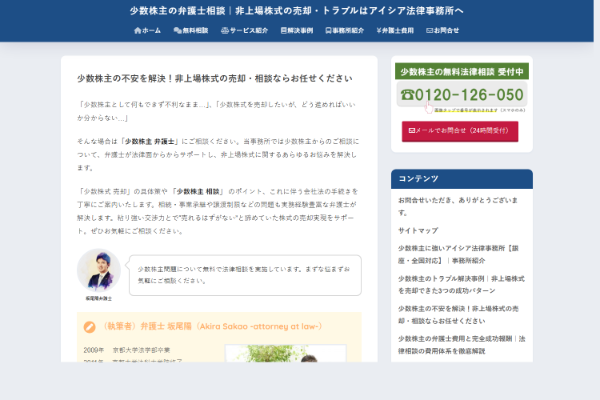Image resolution: width=600 pixels, height=400 pixels.
Task: Click the orange pencil icon by 執筆者
Action: [90, 327]
